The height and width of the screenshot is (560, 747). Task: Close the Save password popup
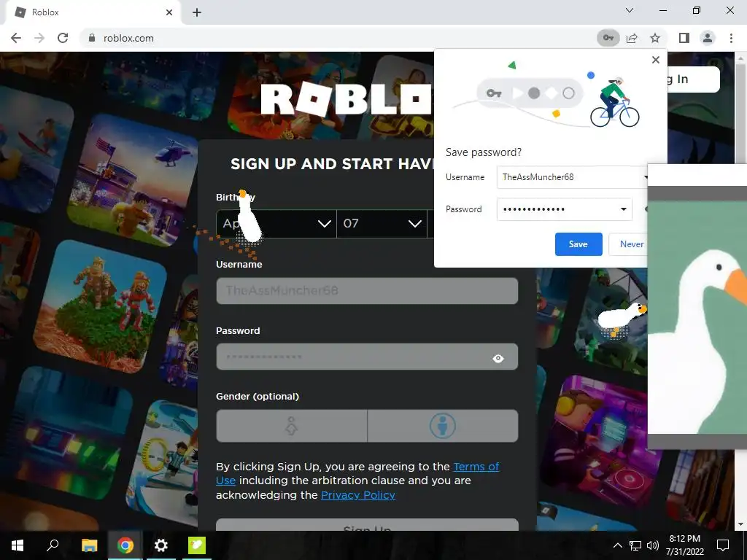(x=656, y=60)
